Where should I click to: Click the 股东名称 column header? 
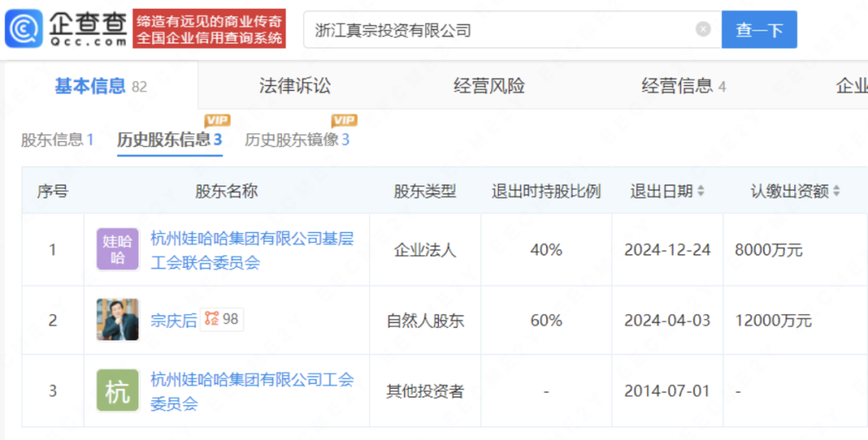click(227, 191)
